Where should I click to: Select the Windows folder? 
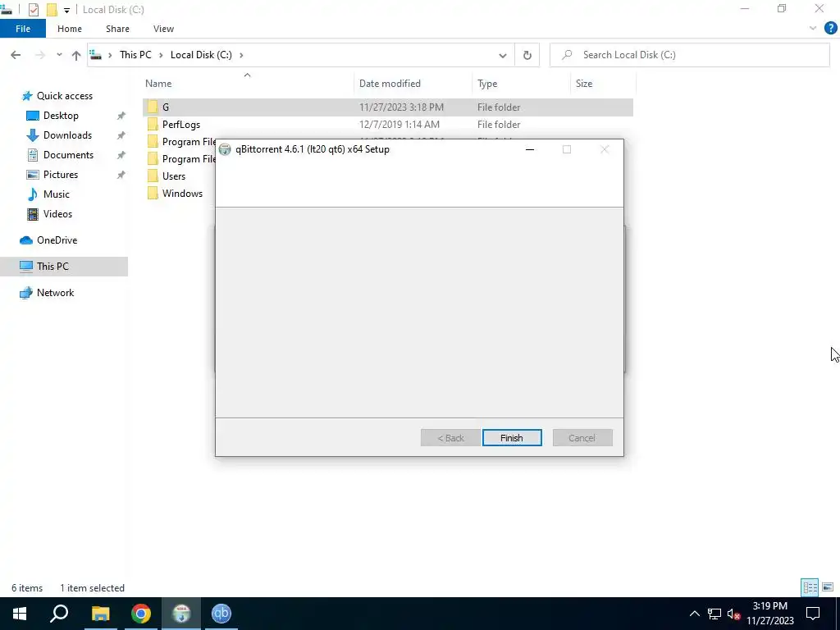coord(182,194)
